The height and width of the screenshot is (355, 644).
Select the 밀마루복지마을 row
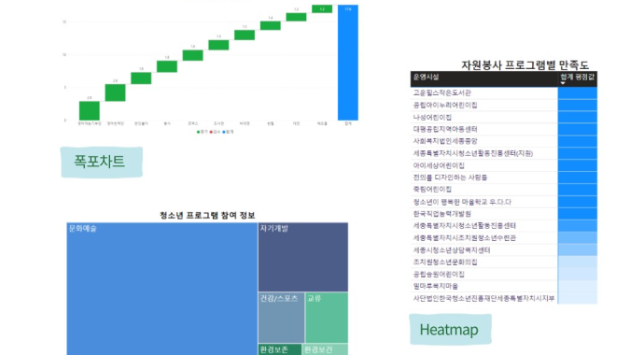(x=504, y=286)
